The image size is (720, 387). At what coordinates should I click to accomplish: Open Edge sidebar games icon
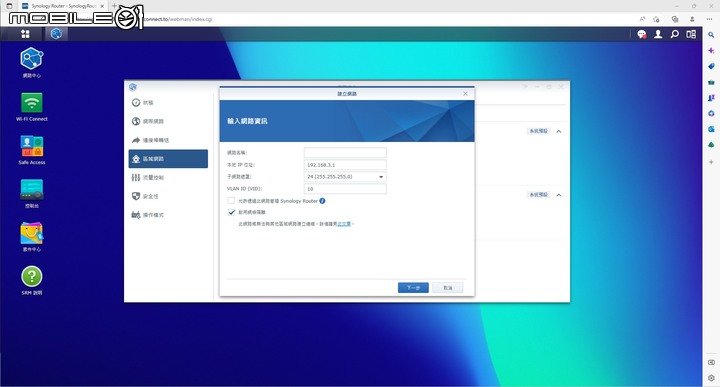pyautogui.click(x=711, y=98)
